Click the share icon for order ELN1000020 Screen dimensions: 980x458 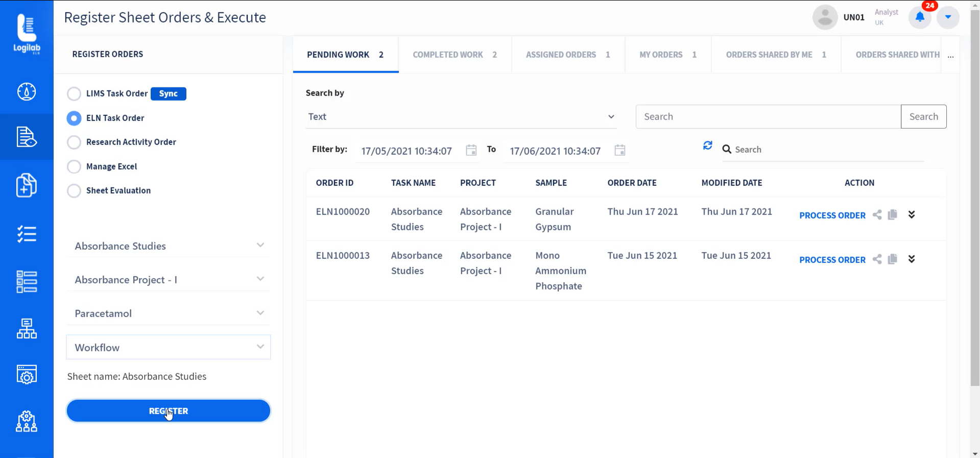coord(877,215)
